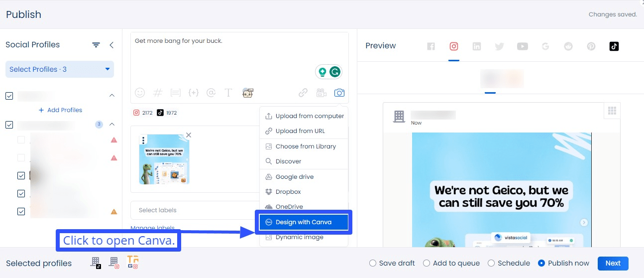Pick Google drive from upload menu
644x278 pixels.
point(304,177)
